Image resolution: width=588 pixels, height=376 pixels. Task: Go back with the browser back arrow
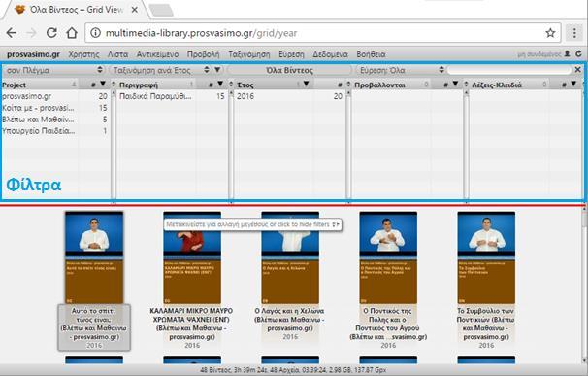pos(12,33)
